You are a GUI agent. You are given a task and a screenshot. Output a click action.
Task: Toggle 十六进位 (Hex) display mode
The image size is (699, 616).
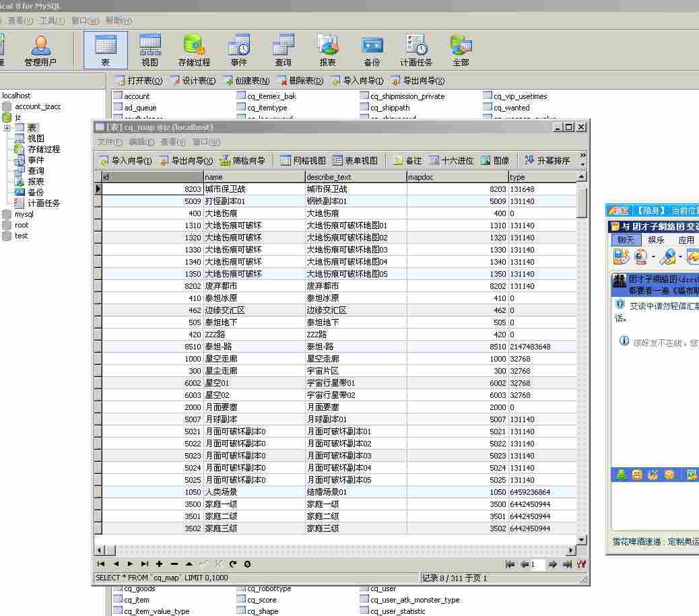pyautogui.click(x=451, y=161)
